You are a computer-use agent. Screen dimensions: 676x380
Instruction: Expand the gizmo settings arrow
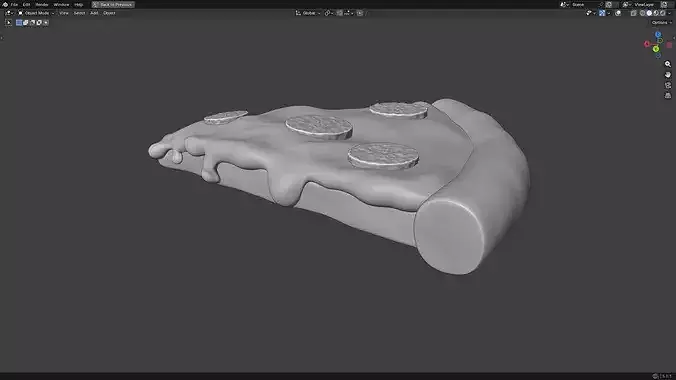(x=608, y=13)
